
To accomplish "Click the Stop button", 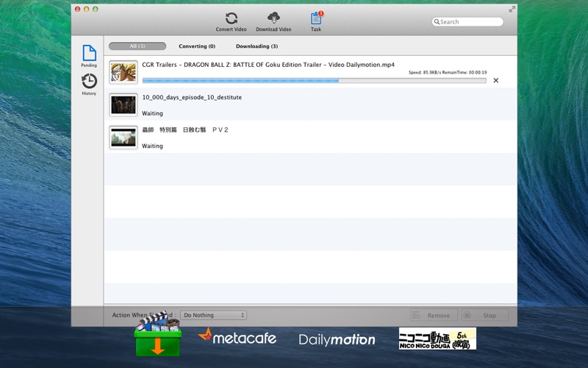I will (485, 316).
